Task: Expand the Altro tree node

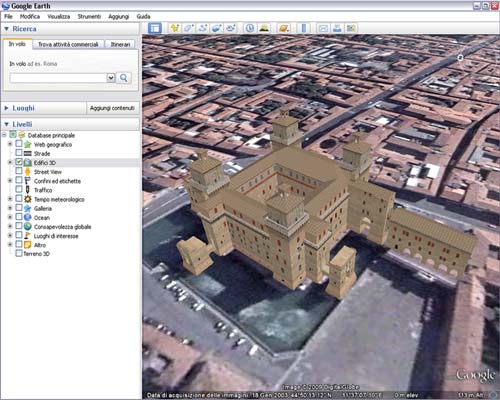Action: (10, 245)
